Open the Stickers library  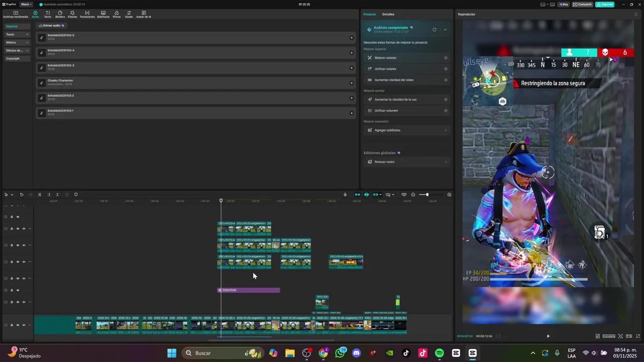(60, 14)
